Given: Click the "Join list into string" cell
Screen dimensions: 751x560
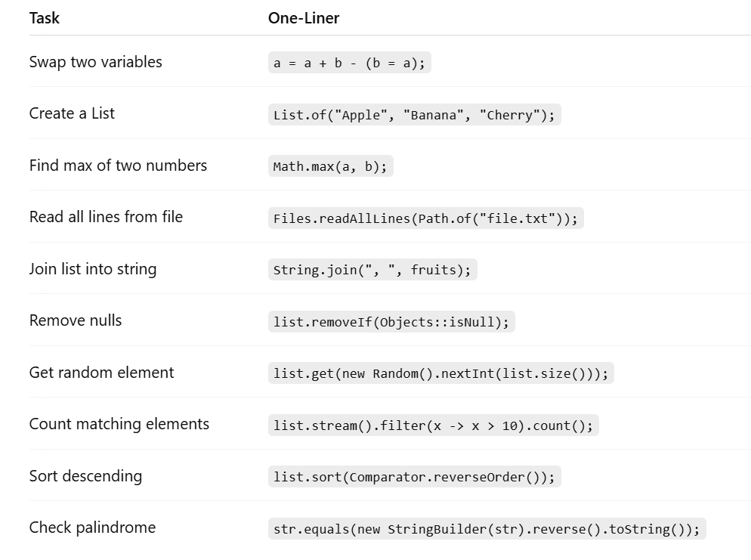Looking at the screenshot, I should click(x=93, y=269).
